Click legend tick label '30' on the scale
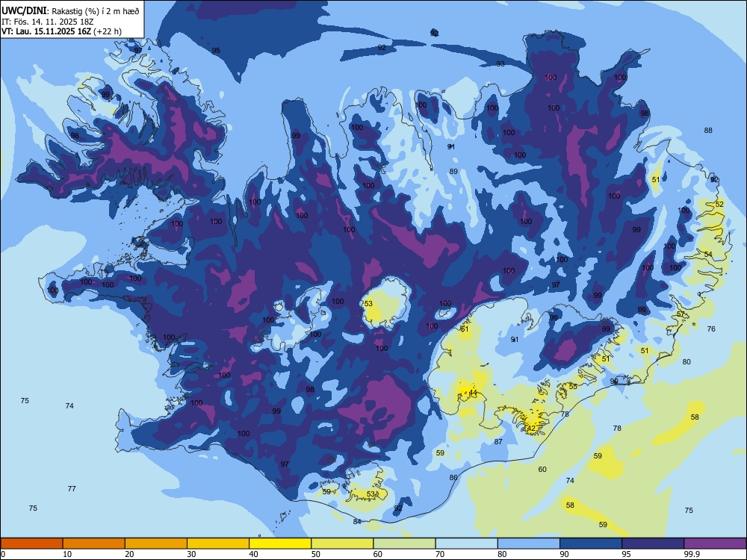747x560 pixels. 191,554
